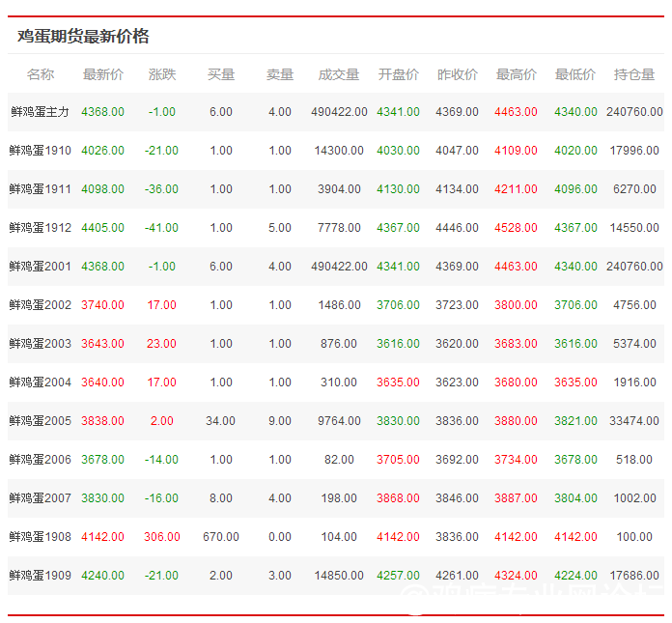Screen dimensions: 672x623
Task: Click the -36.00 change value
Action: click(161, 189)
